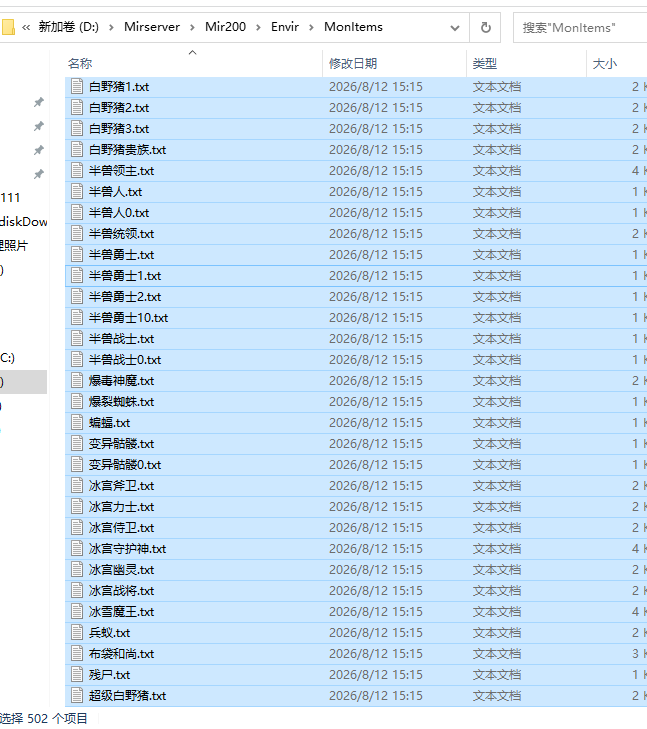Screen dimensions: 647x729
Task: Navigate to Mir200 breadcrumb
Action: coord(225,27)
